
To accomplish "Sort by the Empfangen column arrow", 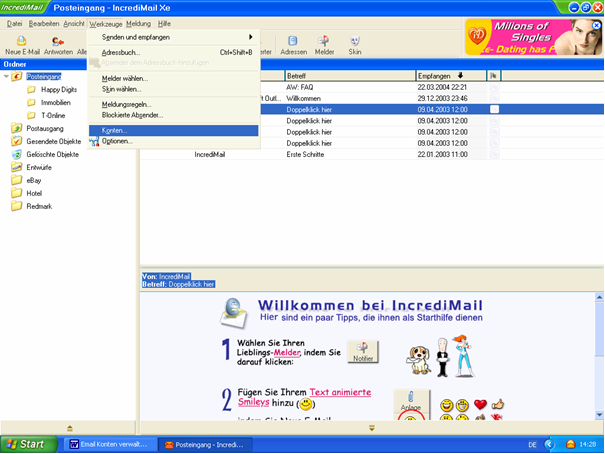I will [x=460, y=75].
